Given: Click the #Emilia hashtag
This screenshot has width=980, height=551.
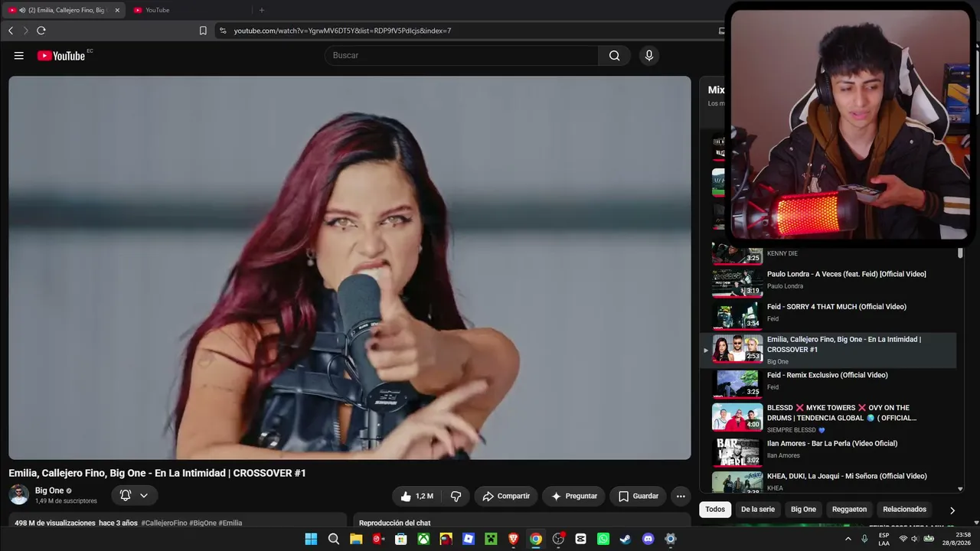Looking at the screenshot, I should click(230, 523).
